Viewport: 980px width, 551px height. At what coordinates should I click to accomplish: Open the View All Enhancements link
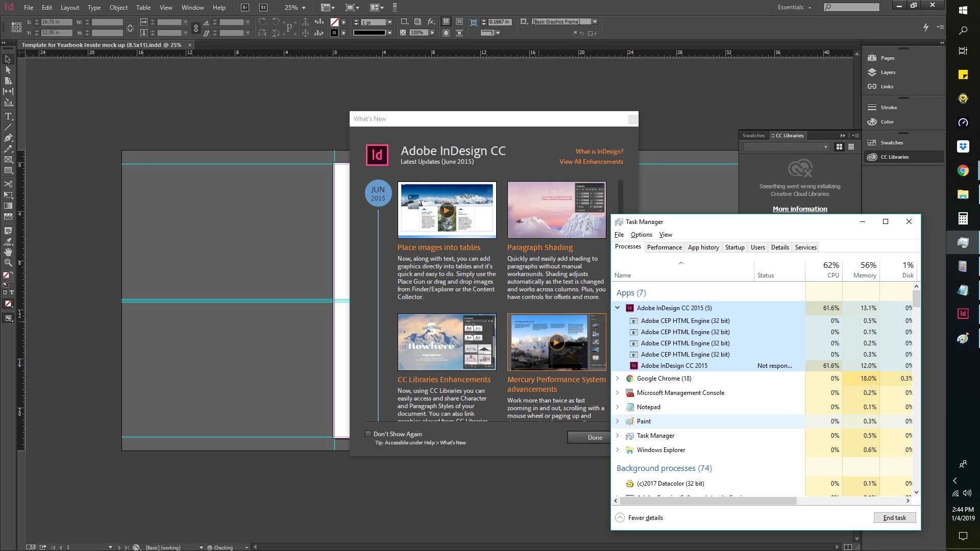(591, 162)
